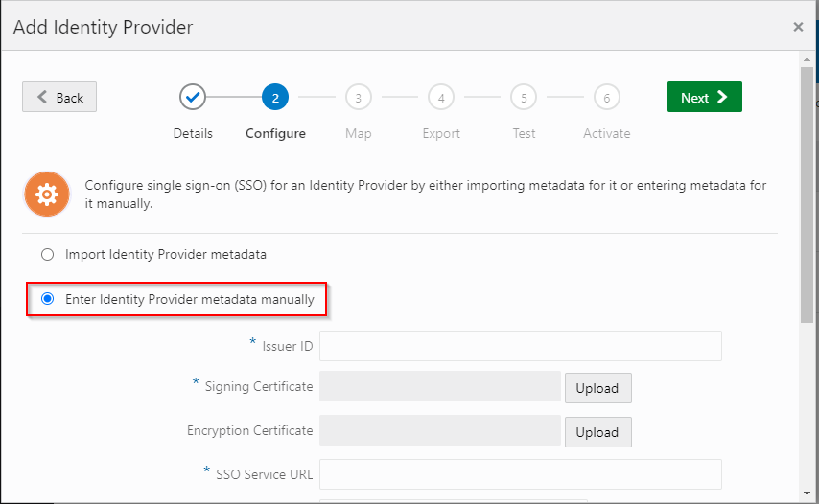Upload an Encryption Certificate
819x504 pixels.
[x=597, y=432]
